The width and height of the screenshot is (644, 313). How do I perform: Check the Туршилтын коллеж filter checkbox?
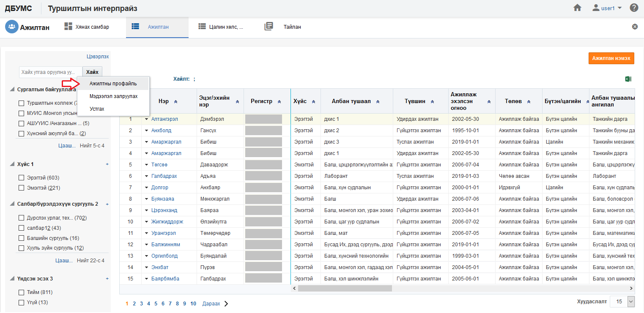click(x=21, y=103)
